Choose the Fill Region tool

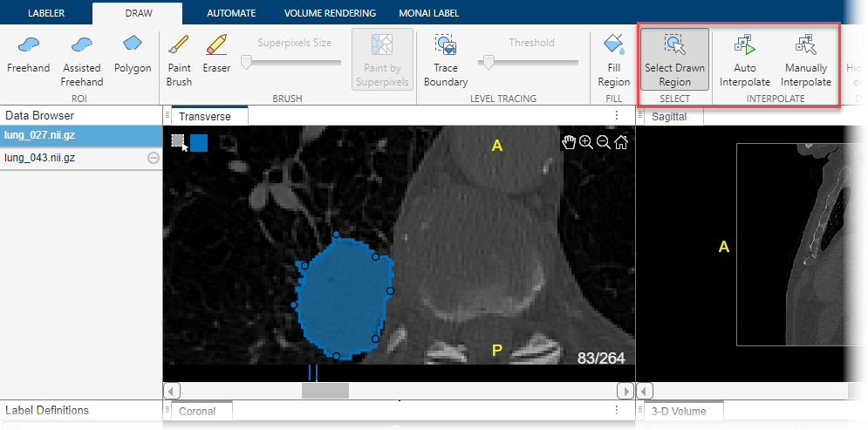point(614,60)
